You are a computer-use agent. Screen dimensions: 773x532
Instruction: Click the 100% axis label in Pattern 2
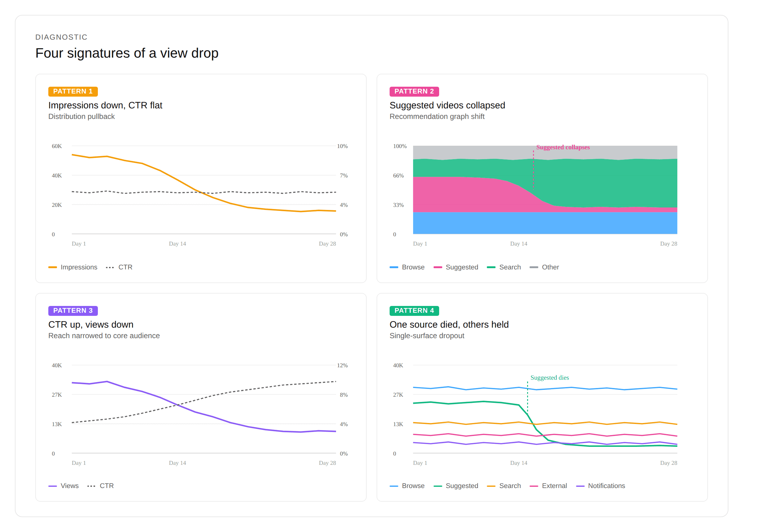point(400,146)
